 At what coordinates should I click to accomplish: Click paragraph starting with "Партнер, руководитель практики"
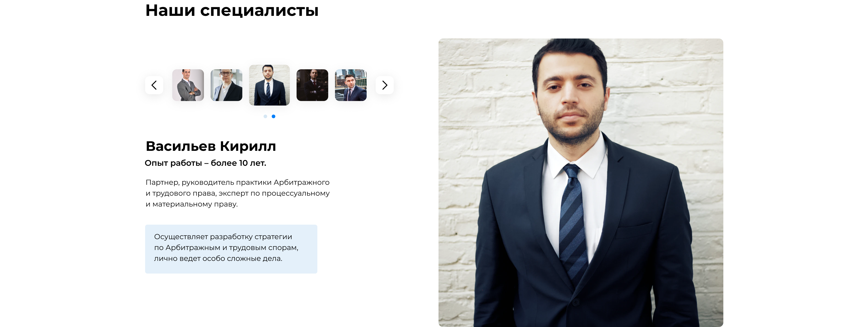click(x=238, y=193)
